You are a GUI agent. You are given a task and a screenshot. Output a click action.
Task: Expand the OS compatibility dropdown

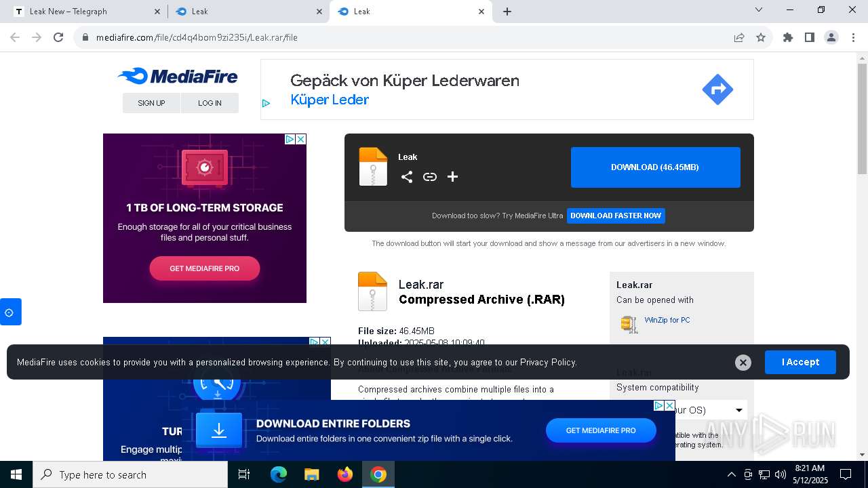tap(739, 410)
